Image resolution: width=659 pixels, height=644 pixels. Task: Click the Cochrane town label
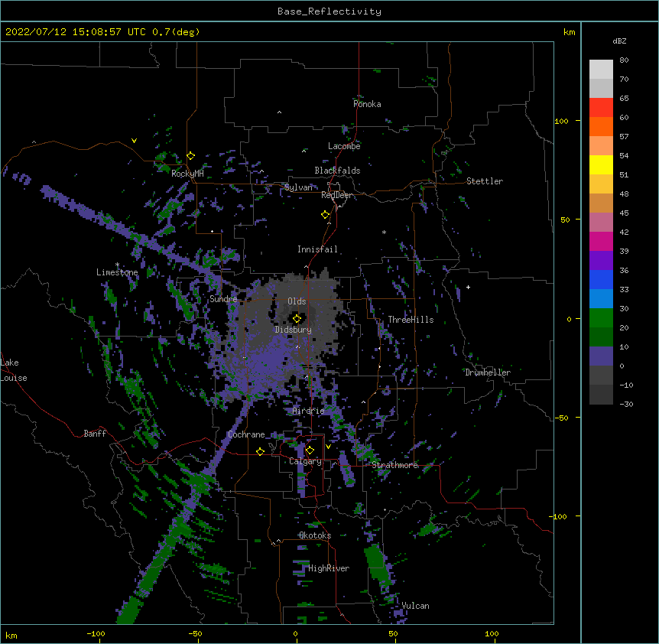click(x=246, y=434)
